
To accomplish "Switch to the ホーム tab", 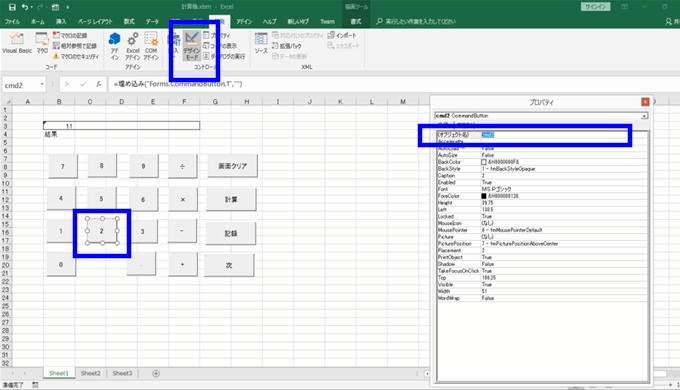I will coord(38,21).
